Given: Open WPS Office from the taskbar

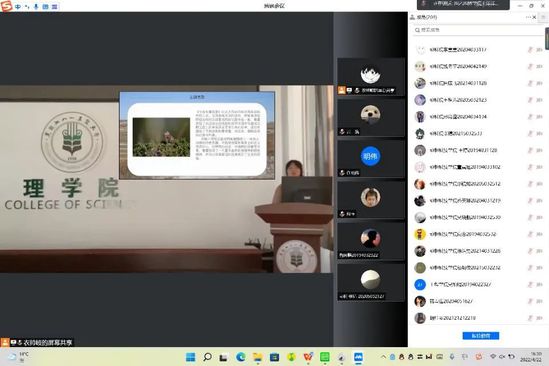Looking at the screenshot, I should coord(308,357).
